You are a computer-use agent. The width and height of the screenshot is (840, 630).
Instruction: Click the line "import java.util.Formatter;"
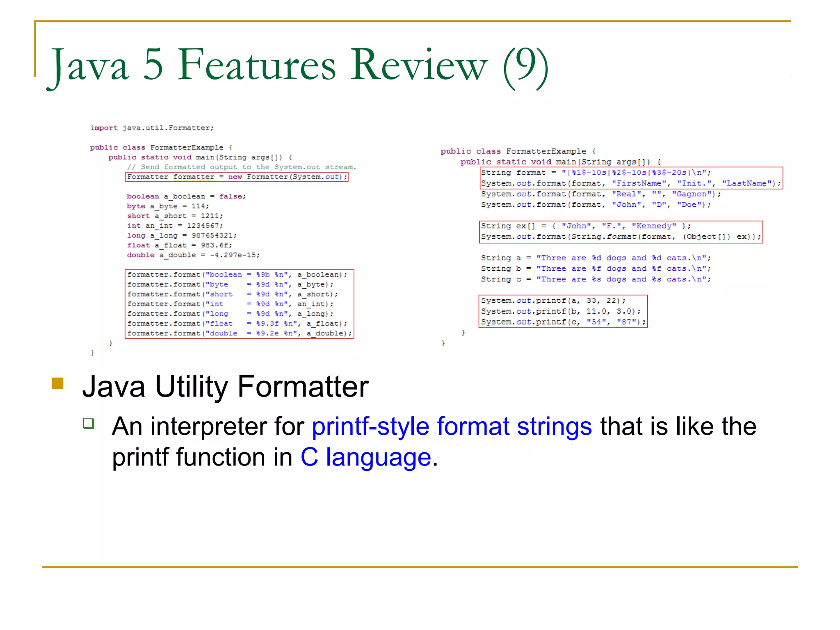tap(152, 128)
